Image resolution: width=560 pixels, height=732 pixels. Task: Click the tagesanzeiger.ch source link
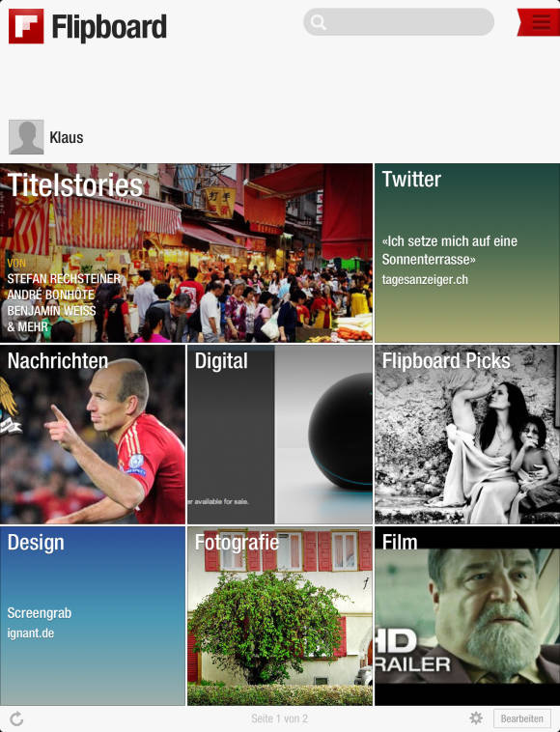(x=425, y=280)
